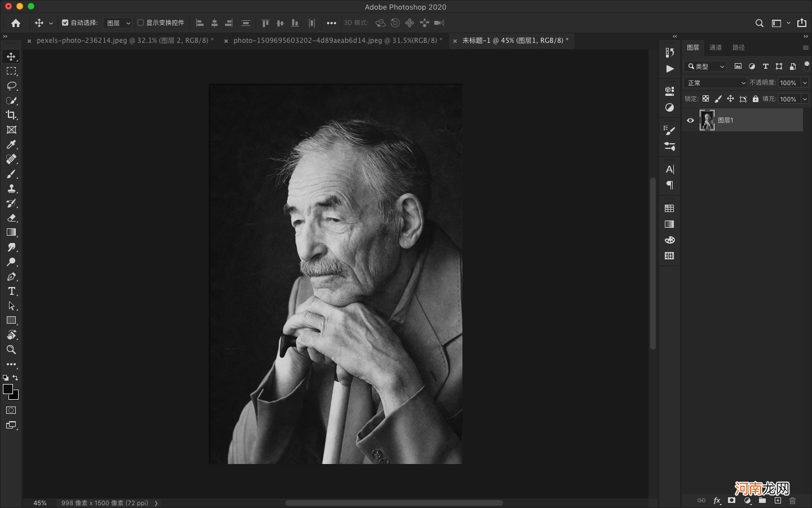Hide the 图层1 layer visibility eye
The width and height of the screenshot is (812, 508).
[690, 120]
